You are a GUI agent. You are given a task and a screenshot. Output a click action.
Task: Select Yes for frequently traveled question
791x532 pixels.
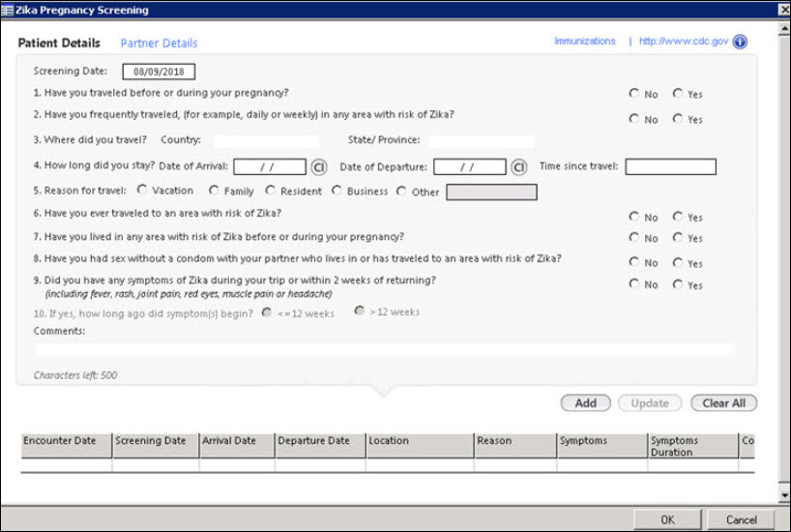click(678, 119)
